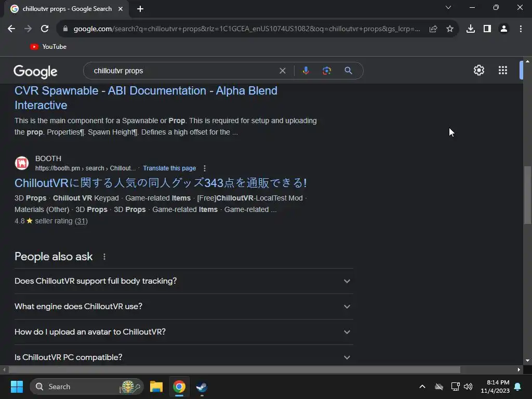
Task: Bookmark this page with the star
Action: tap(450, 29)
